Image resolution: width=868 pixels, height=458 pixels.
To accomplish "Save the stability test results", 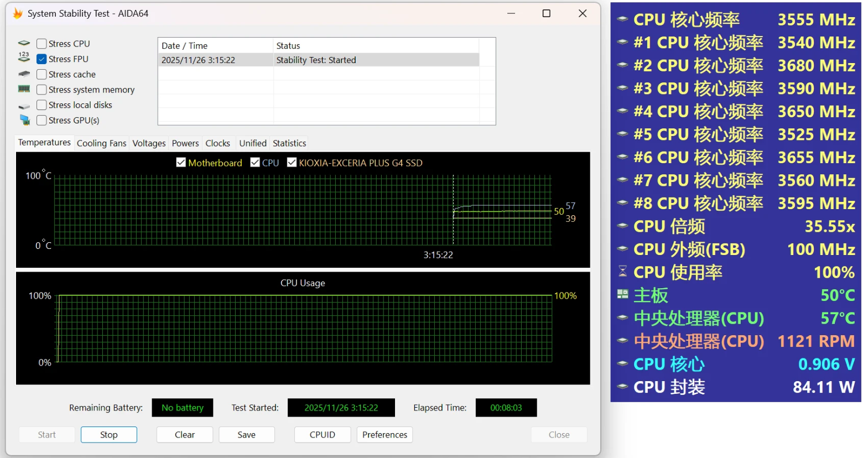I will pyautogui.click(x=247, y=435).
